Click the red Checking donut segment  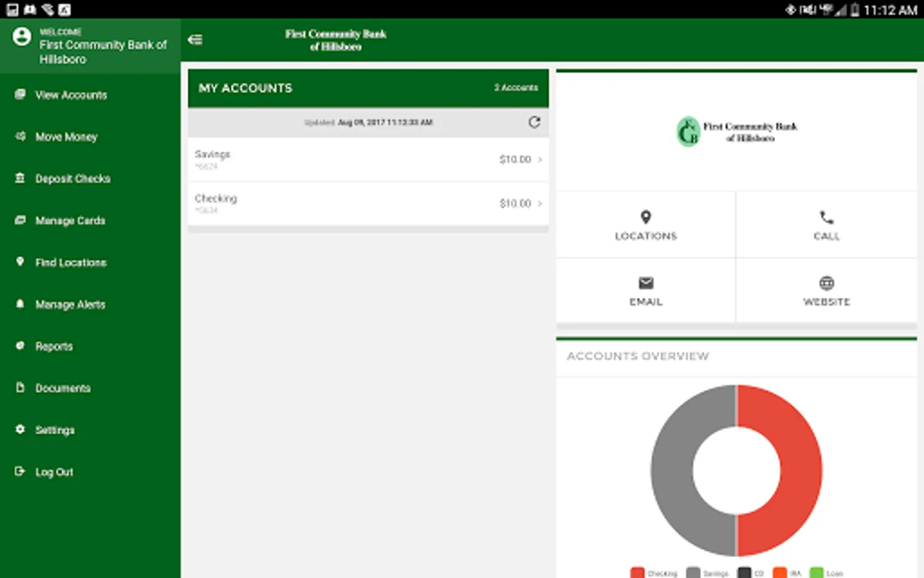[801, 470]
